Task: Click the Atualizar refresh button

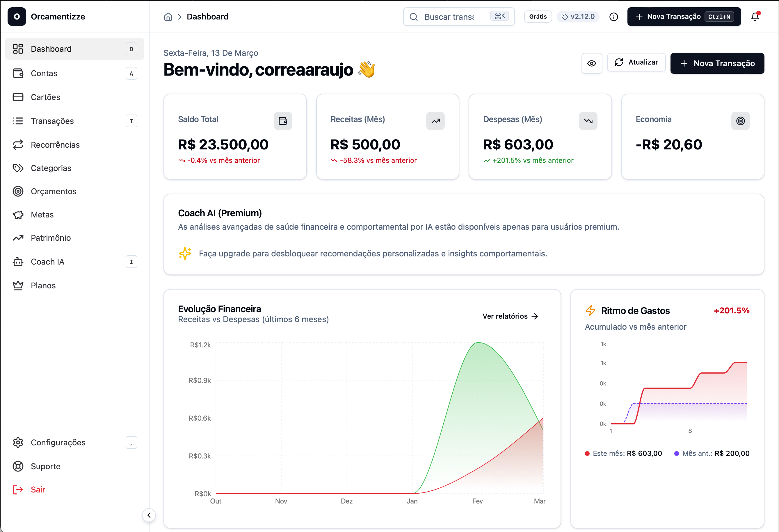Action: [636, 62]
